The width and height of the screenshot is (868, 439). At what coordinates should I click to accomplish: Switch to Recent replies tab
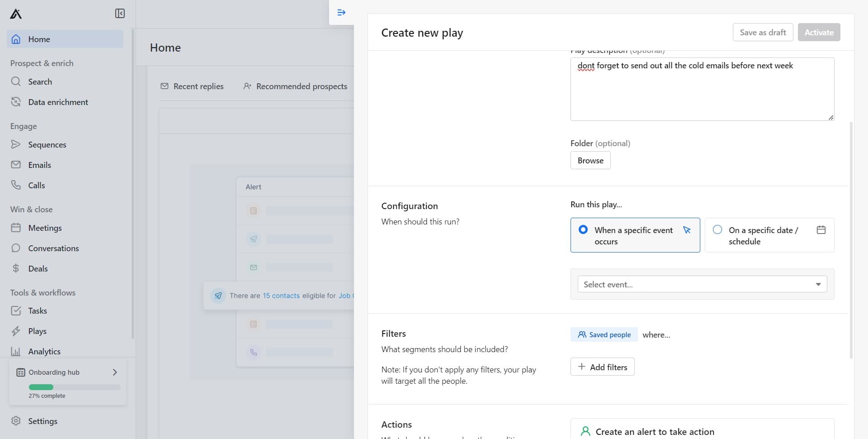(x=192, y=86)
